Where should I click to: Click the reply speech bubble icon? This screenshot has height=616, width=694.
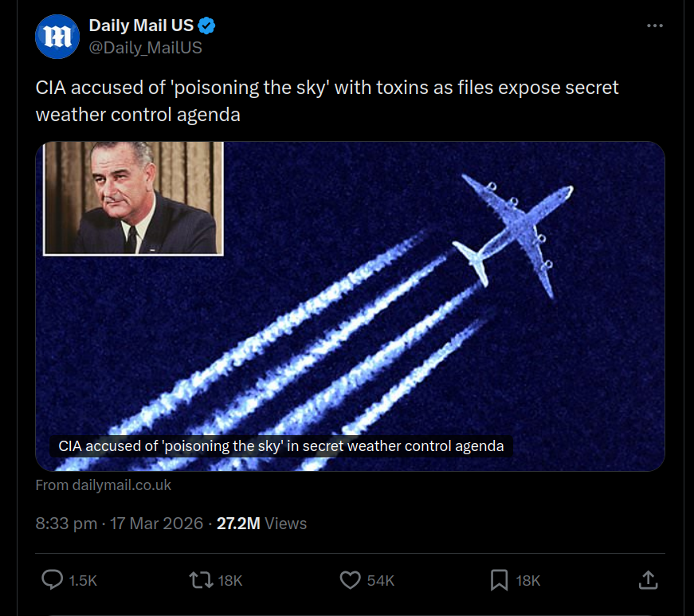[x=53, y=580]
